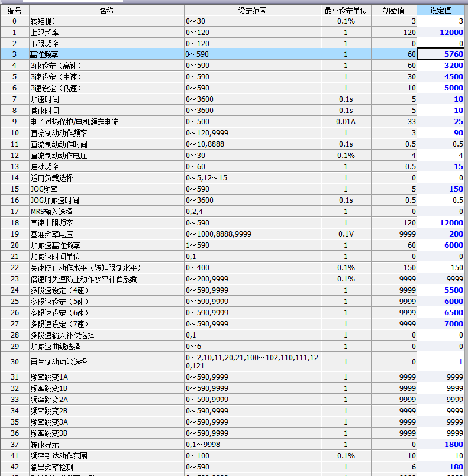Select the 转矩提升 row name cell

click(106, 21)
